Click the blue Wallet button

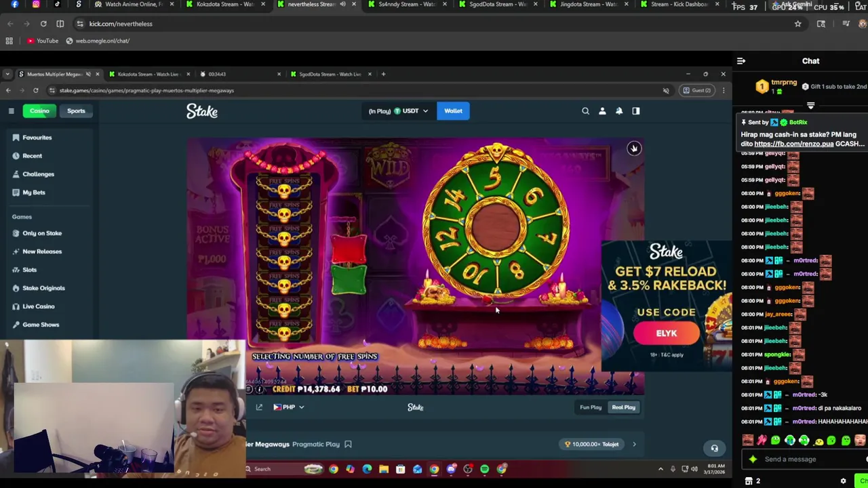coord(453,111)
